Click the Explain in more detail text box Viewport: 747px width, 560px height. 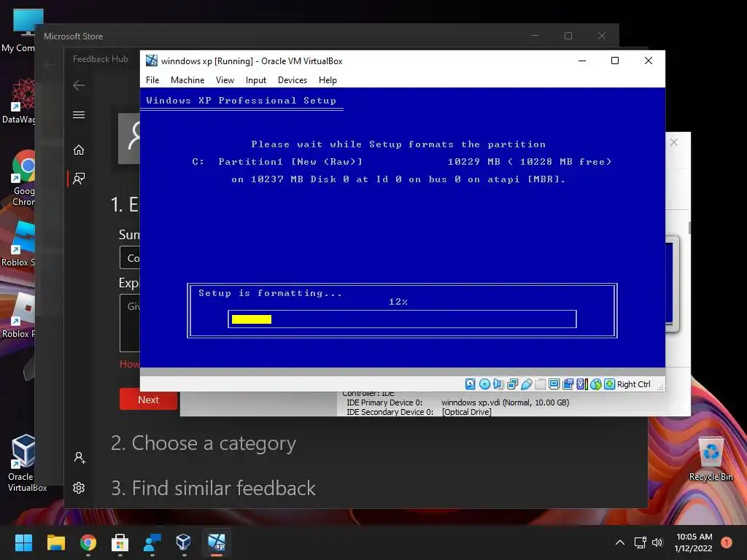130,323
